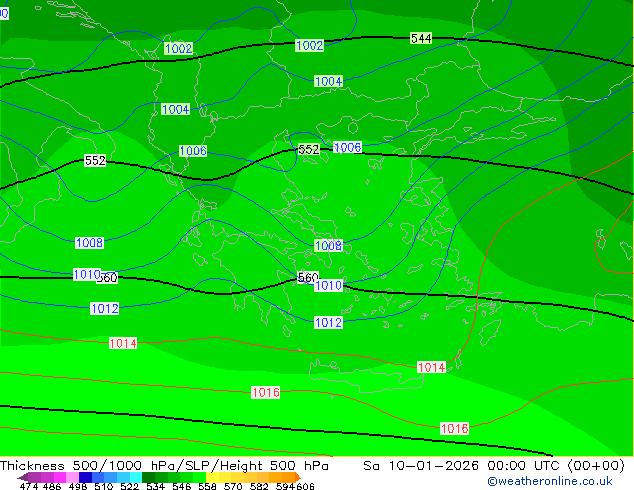Pick the bright yellow swatch beside green
The width and height of the screenshot is (634, 490).
pyautogui.click(x=212, y=477)
